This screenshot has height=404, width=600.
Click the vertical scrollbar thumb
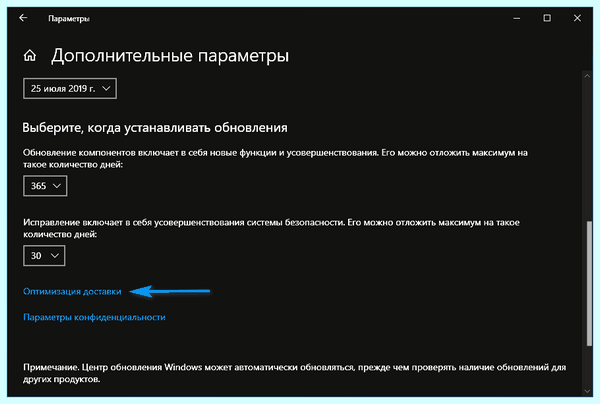[x=589, y=284]
